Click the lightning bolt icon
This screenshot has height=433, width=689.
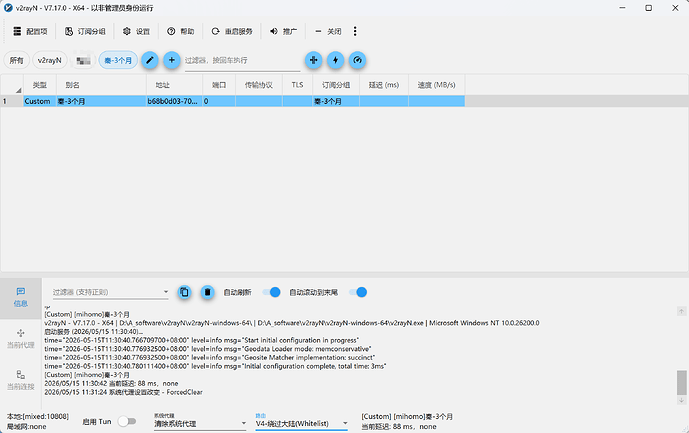coord(335,60)
